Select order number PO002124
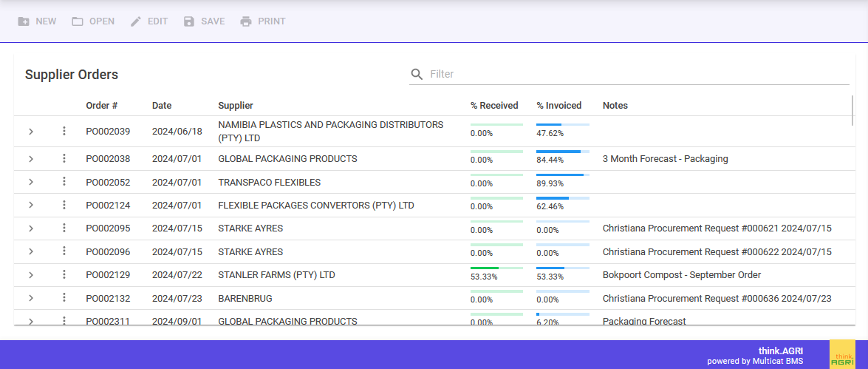 pyautogui.click(x=108, y=206)
